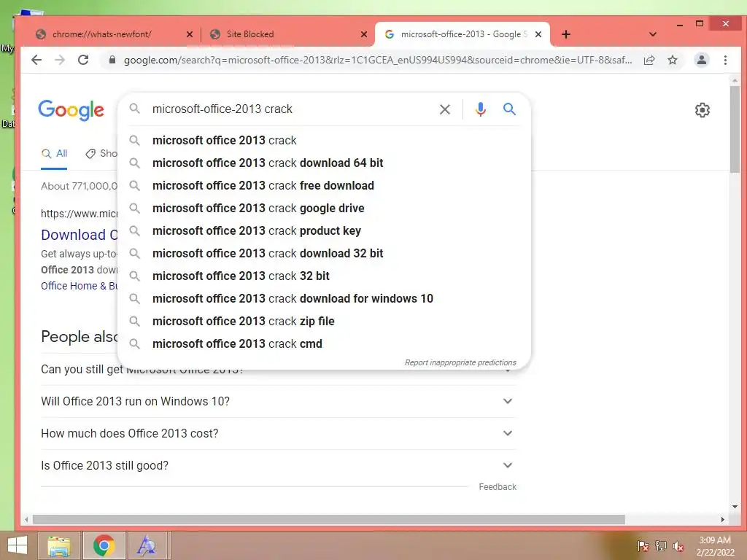Choose suggestion ending in crack 32 bit
Viewport: 747px width, 560px height.
324,276
